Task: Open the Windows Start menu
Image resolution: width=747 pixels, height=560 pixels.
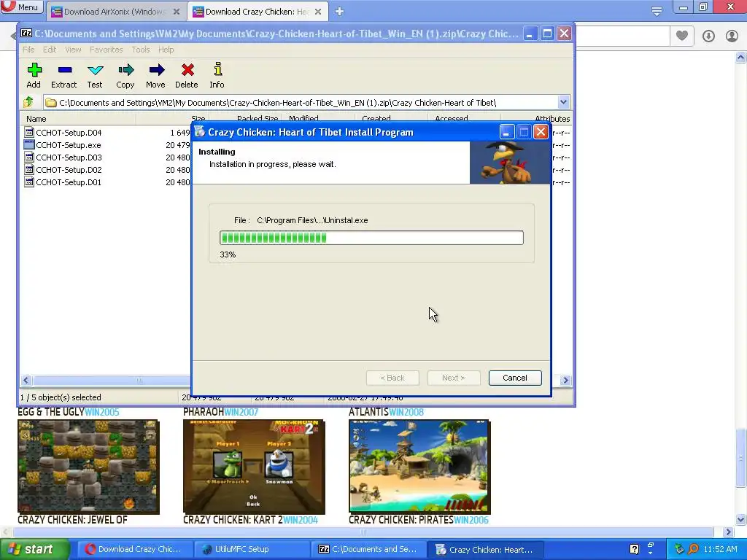Action: [x=34, y=549]
